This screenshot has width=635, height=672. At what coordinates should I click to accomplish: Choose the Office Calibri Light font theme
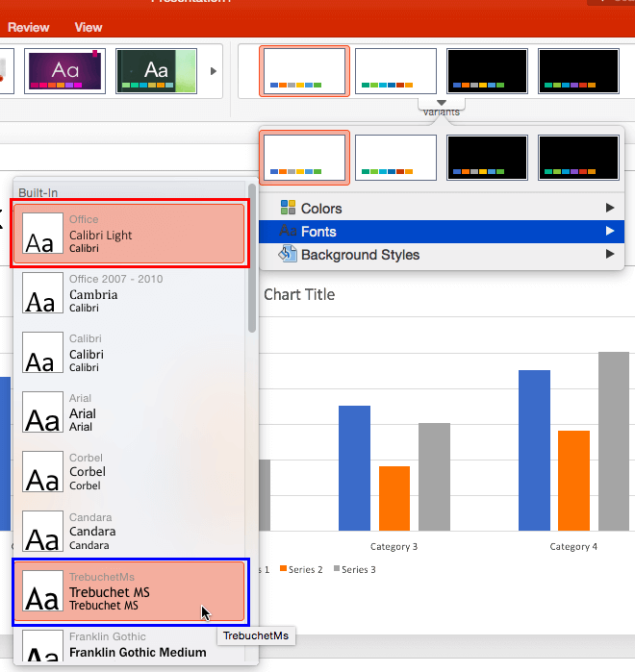pyautogui.click(x=130, y=235)
